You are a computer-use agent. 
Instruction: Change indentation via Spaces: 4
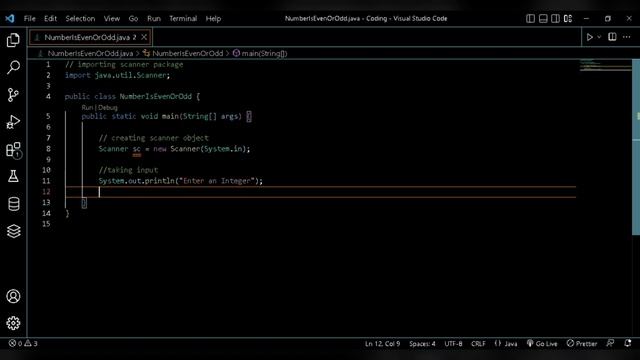[422, 344]
